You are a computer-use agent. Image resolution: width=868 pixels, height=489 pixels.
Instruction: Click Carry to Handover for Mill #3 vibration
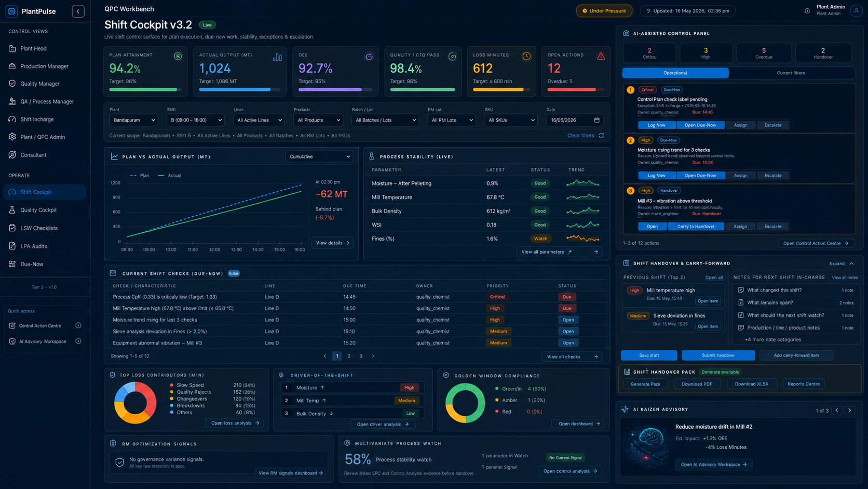(696, 226)
